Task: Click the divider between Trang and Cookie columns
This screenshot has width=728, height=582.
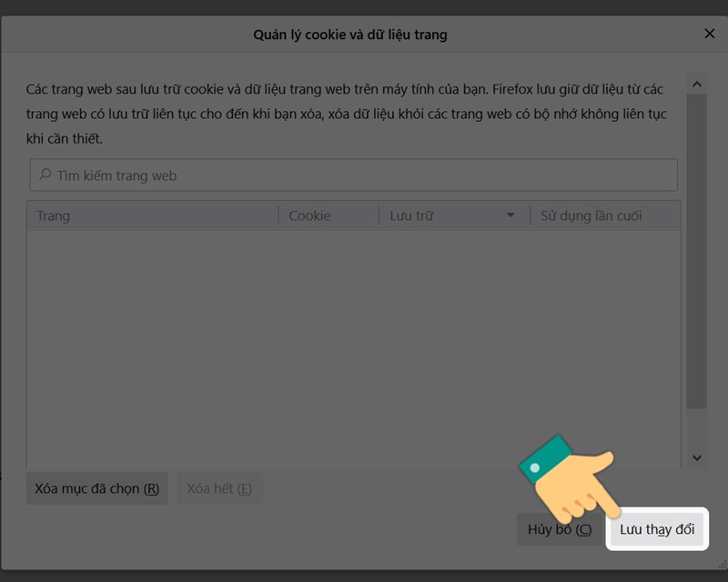Action: 278,216
